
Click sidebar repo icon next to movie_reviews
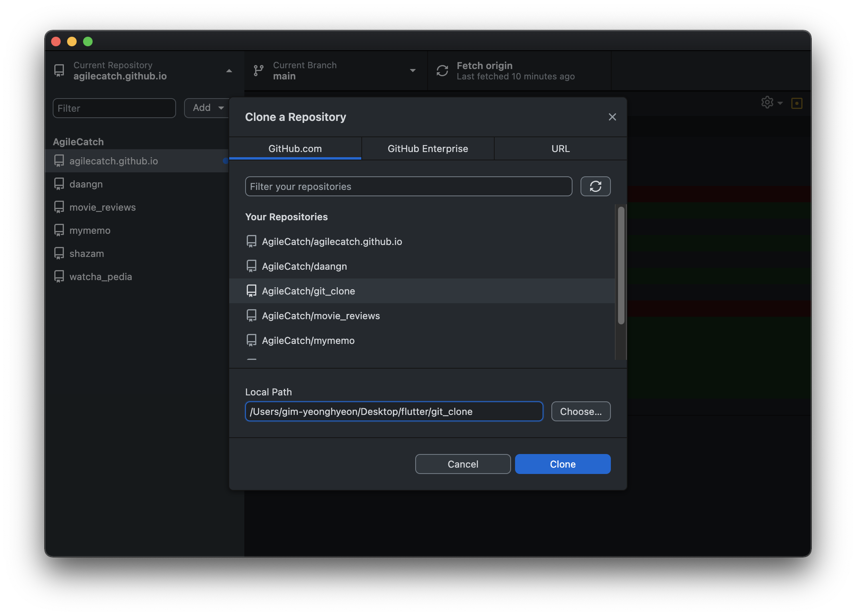click(x=59, y=207)
